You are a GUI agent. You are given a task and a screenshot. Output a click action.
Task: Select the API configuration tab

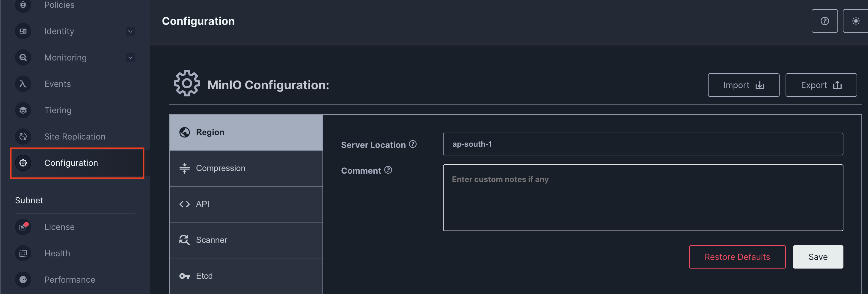[x=246, y=204]
